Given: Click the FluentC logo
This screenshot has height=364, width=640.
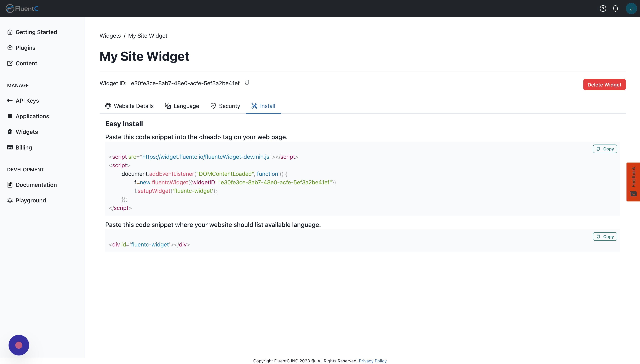Looking at the screenshot, I should click(22, 9).
